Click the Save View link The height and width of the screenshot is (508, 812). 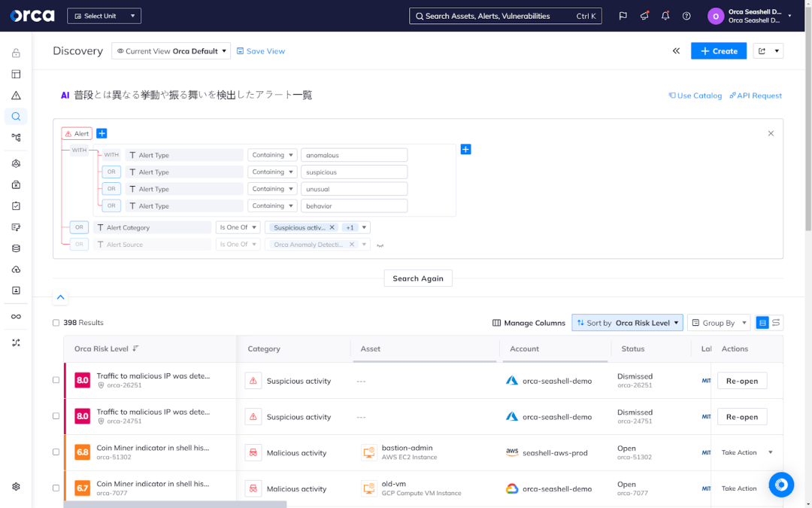(261, 51)
